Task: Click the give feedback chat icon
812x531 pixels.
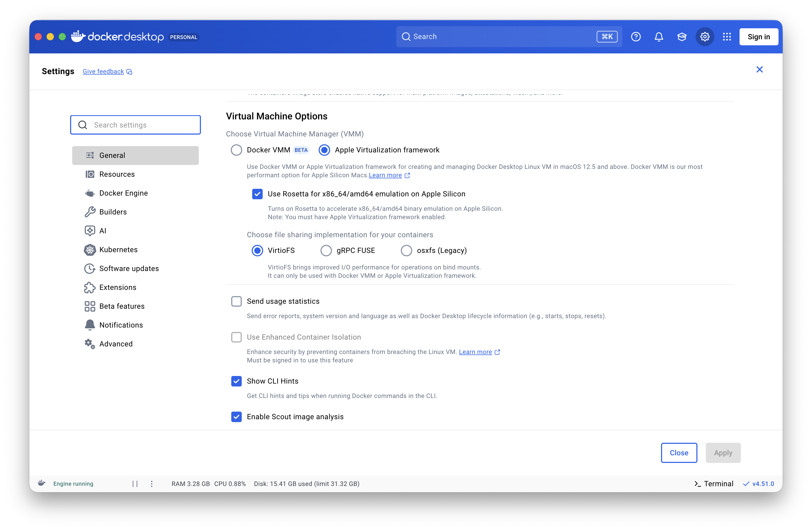Action: pos(129,72)
